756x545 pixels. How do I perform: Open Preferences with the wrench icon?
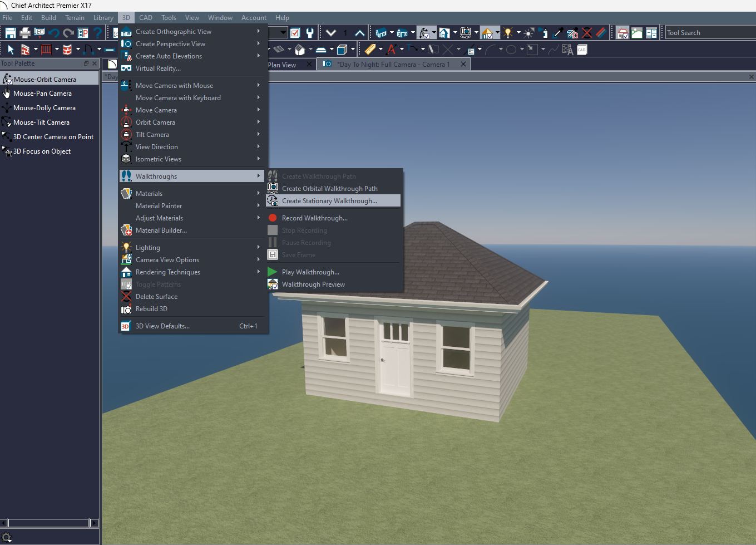[310, 33]
